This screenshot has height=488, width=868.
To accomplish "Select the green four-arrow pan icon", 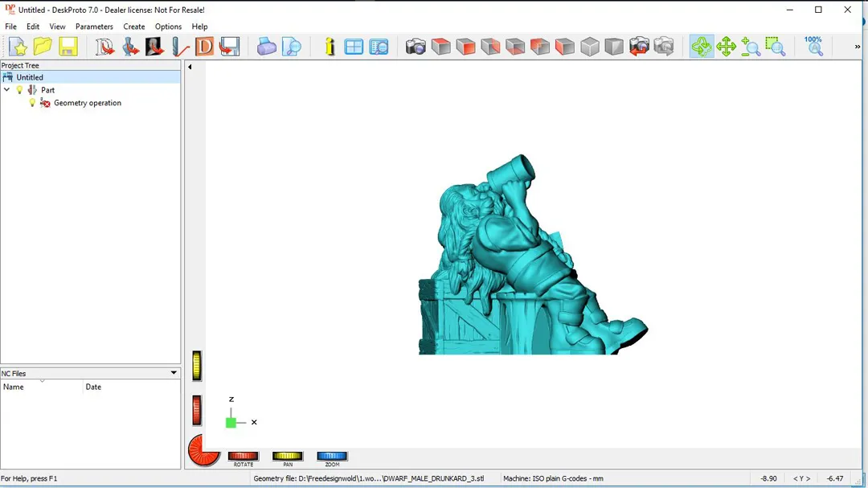I will pyautogui.click(x=726, y=47).
